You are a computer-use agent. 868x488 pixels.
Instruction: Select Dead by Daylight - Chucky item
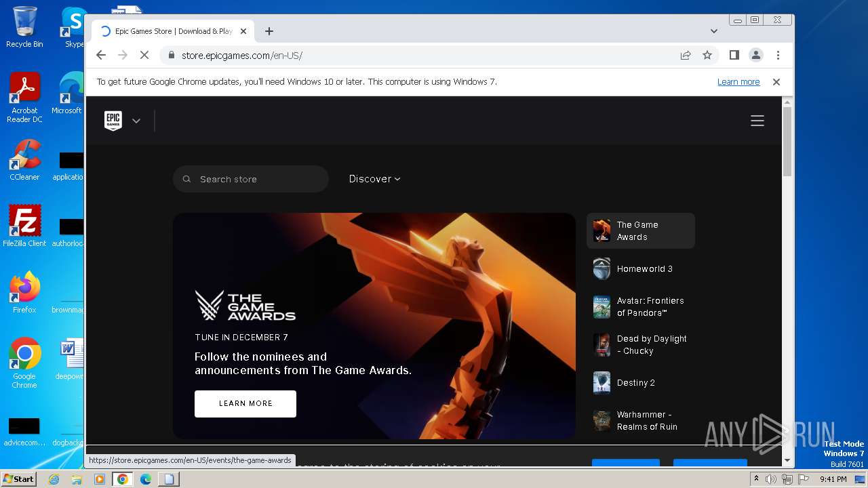[x=641, y=344]
